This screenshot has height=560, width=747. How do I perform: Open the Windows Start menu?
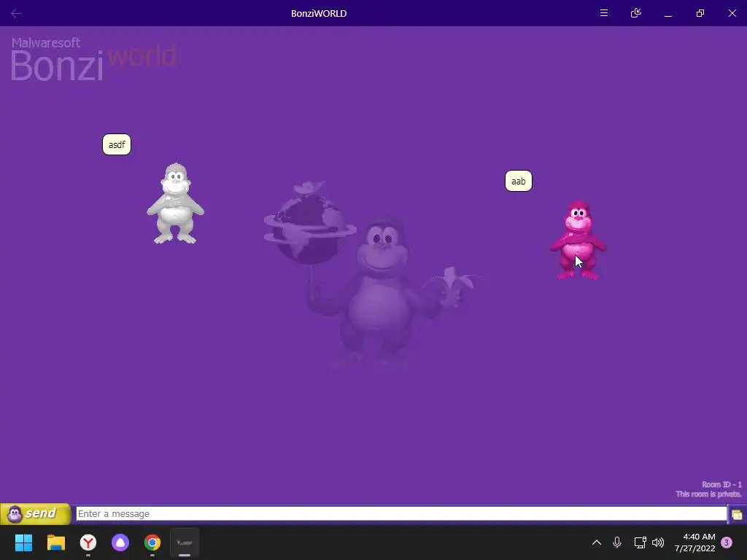pyautogui.click(x=23, y=542)
